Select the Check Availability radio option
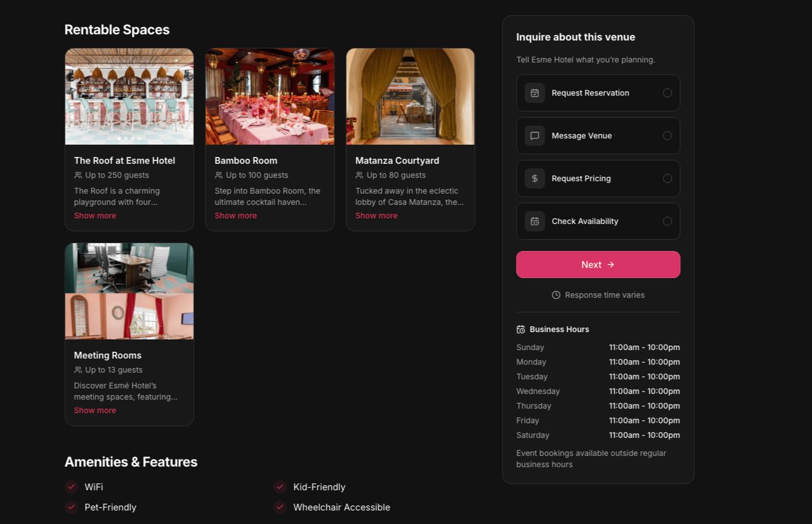The height and width of the screenshot is (524, 812). (667, 221)
